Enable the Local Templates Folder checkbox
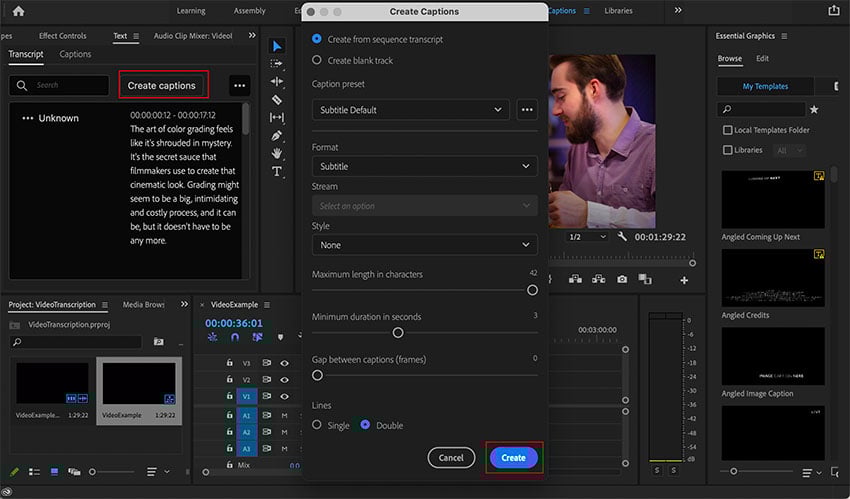Image resolution: width=850 pixels, height=499 pixels. [728, 130]
